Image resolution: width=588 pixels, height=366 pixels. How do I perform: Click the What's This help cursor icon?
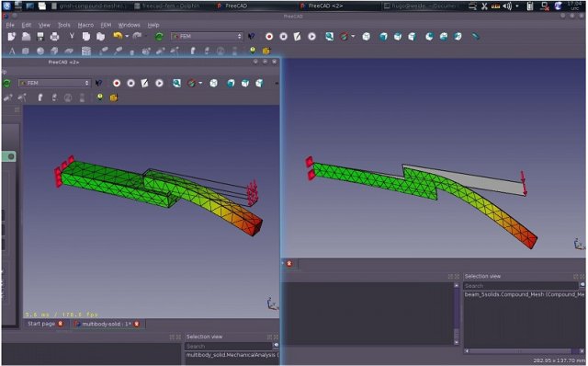point(251,37)
